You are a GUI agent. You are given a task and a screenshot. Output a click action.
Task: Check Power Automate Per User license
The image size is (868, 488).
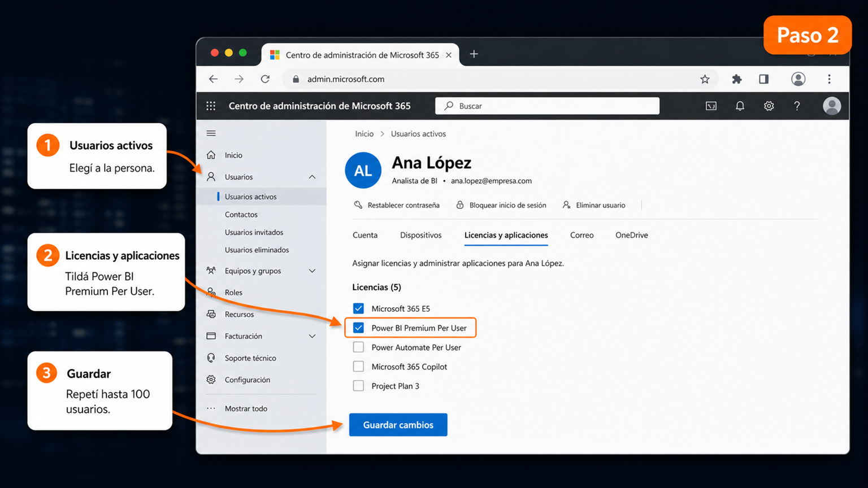point(358,347)
